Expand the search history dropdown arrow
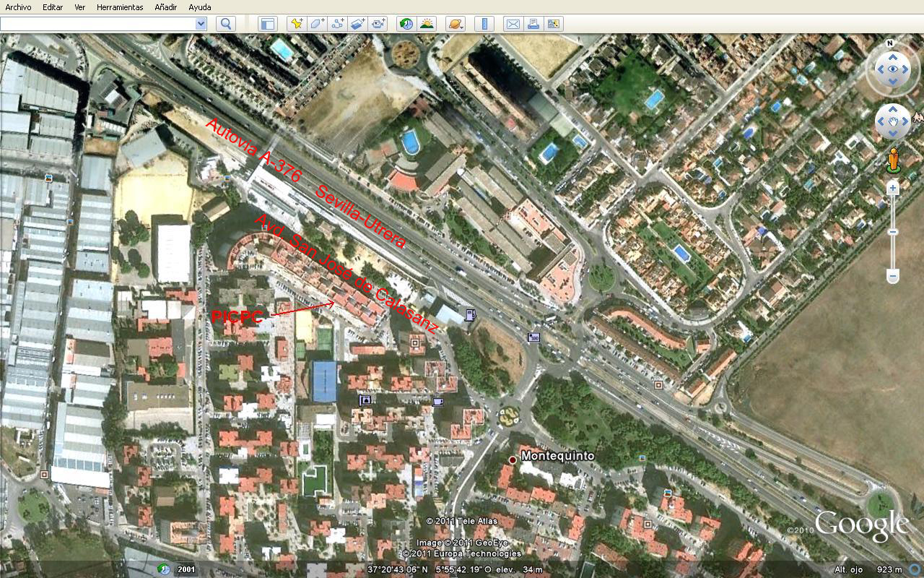 click(x=201, y=24)
